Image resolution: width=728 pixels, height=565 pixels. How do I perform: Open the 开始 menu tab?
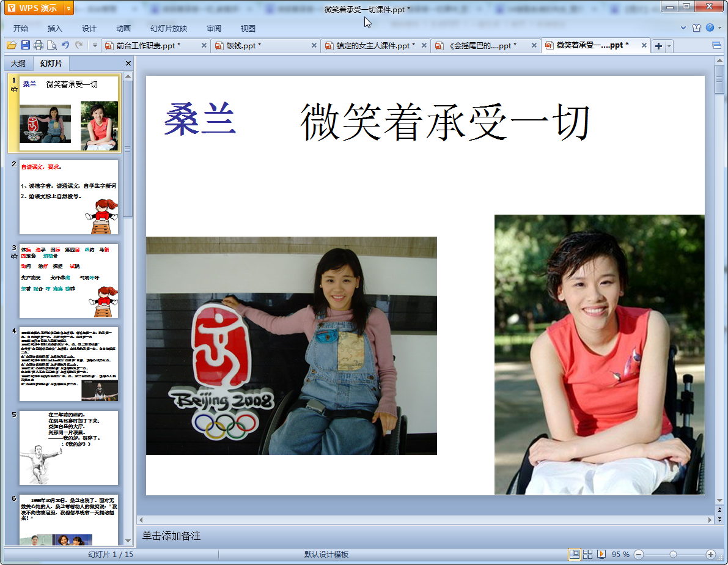[20, 28]
